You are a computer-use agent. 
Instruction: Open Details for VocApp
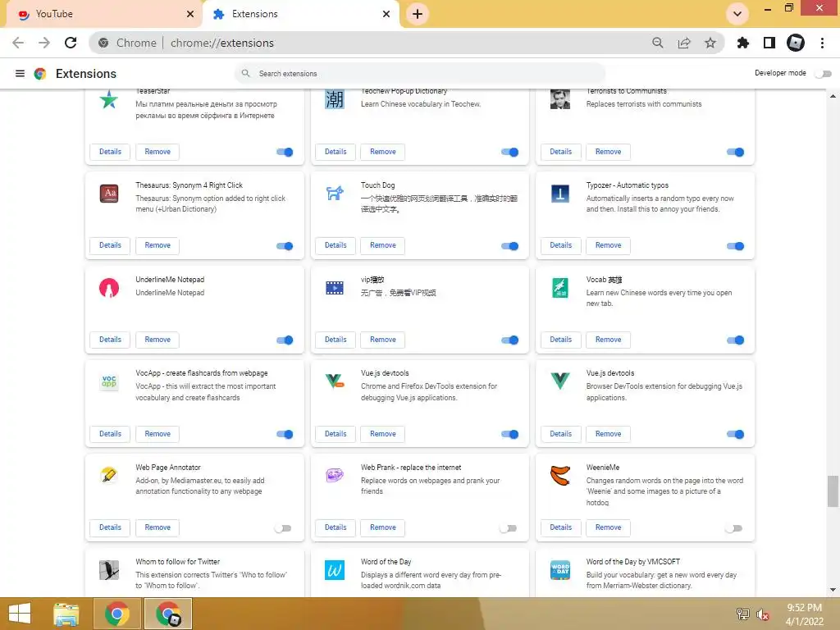(111, 434)
